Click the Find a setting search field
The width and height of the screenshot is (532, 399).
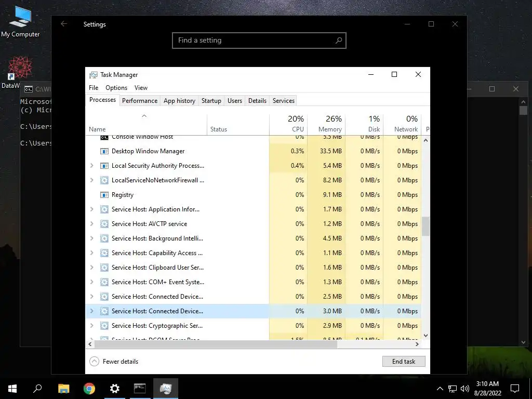(259, 41)
